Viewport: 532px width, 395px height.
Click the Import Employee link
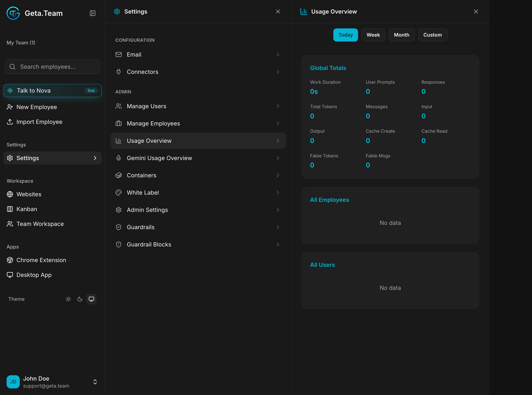coord(52,122)
